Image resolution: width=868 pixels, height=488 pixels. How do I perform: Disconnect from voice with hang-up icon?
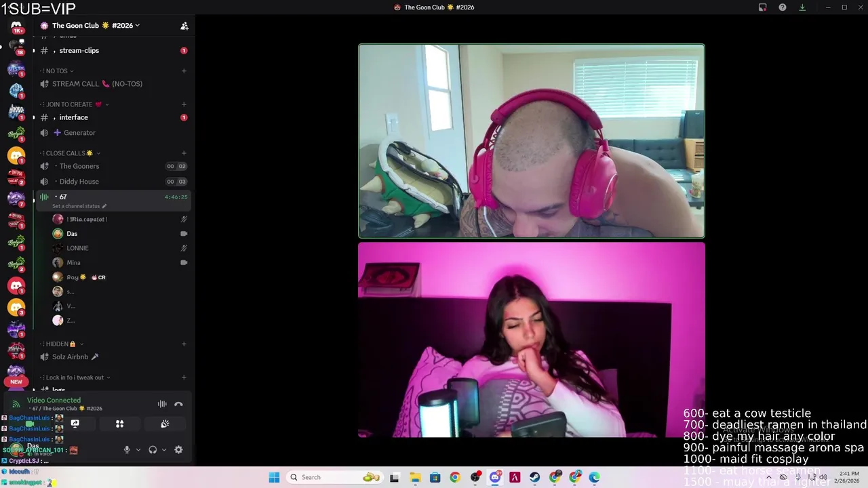click(x=178, y=404)
